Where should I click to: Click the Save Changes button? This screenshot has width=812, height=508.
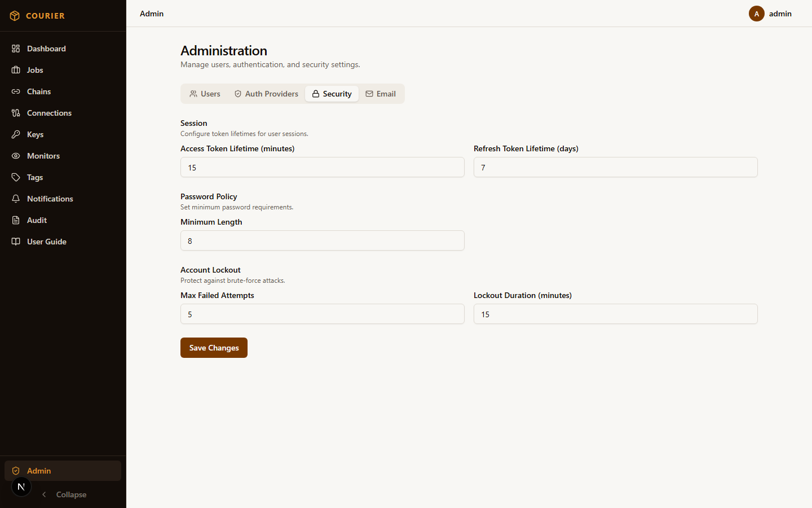[x=214, y=348]
